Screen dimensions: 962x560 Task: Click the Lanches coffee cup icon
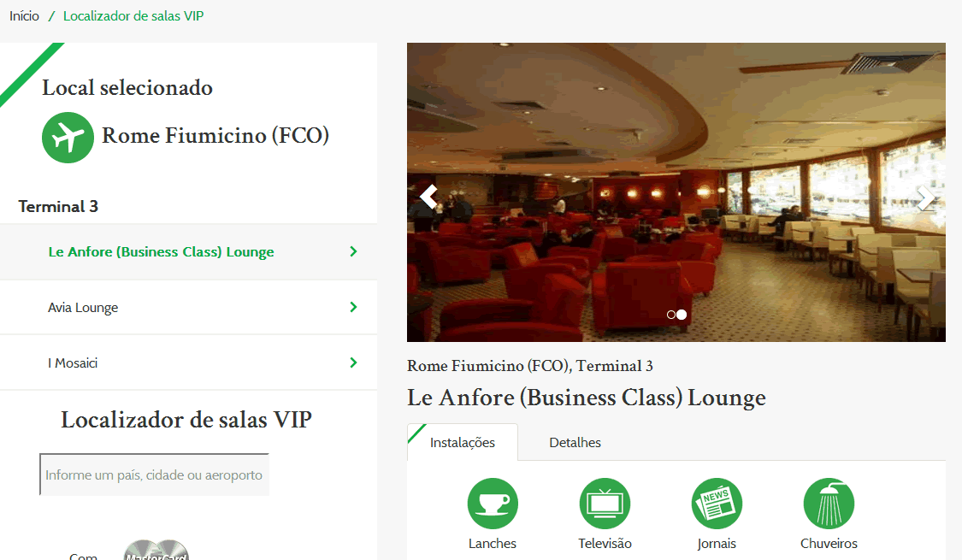[x=493, y=504]
